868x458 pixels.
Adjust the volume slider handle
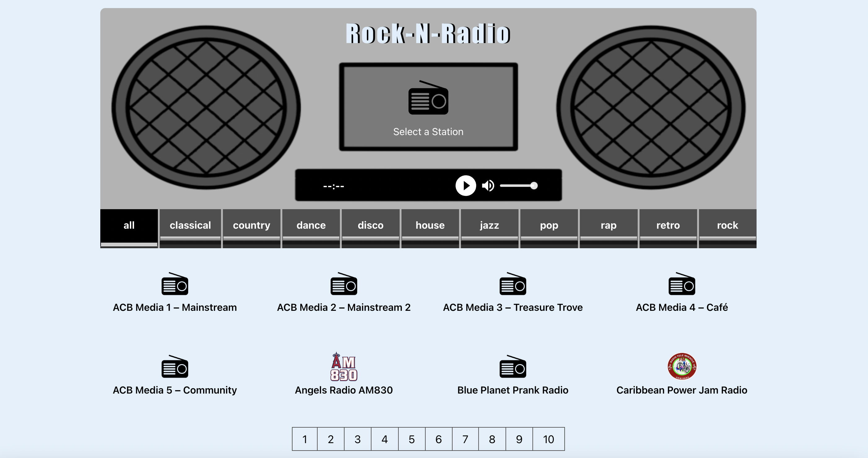coord(534,185)
